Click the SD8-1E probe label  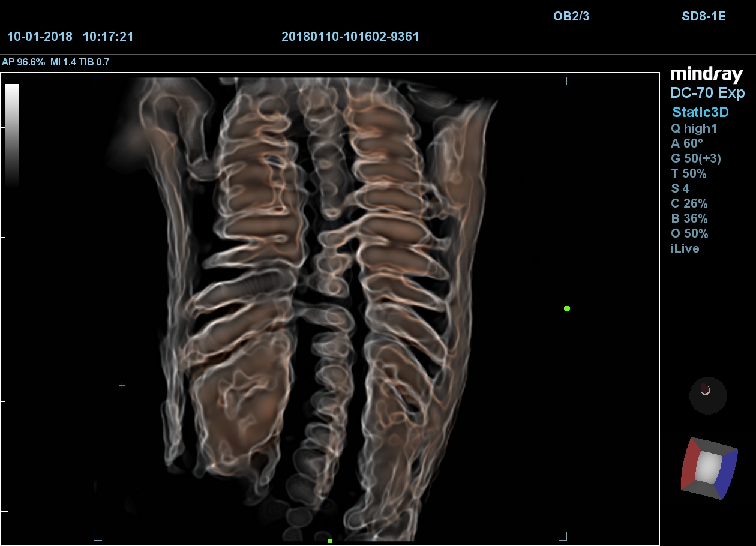pos(704,16)
